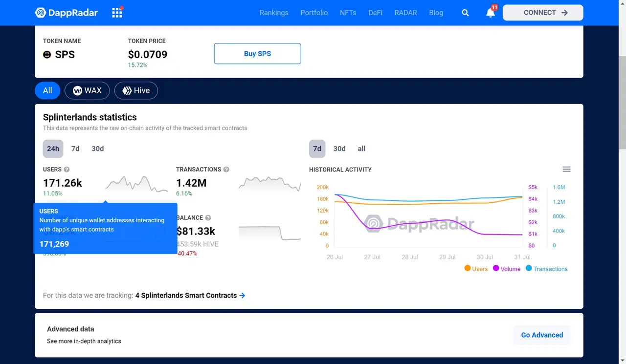Select 24h statistics period
The width and height of the screenshot is (626, 364).
pos(53,149)
